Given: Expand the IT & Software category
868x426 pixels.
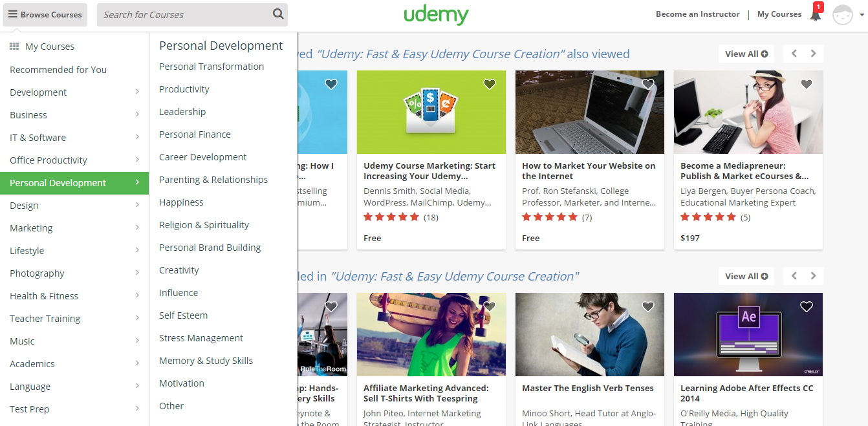Looking at the screenshot, I should 74,138.
